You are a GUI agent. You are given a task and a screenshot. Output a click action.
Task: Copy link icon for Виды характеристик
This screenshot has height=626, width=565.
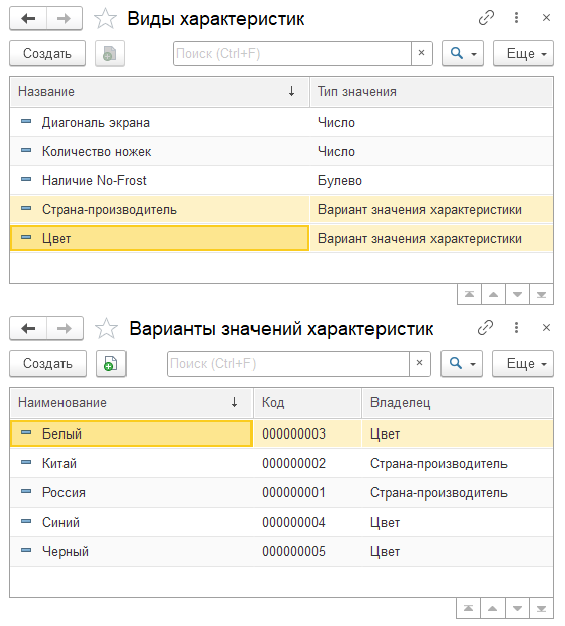tap(486, 18)
